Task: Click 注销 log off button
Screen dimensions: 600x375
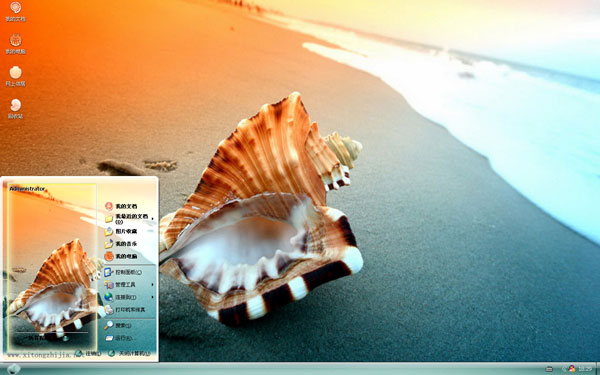Action: coord(89,354)
